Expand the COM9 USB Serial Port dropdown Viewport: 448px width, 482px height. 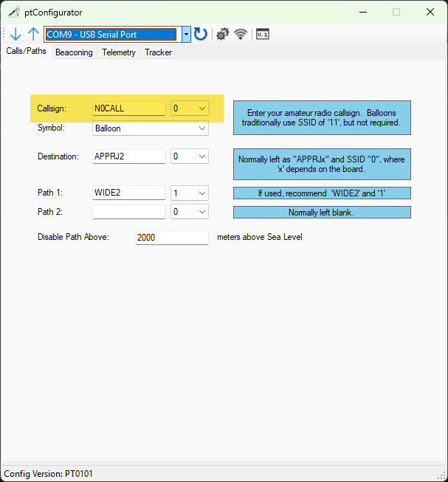click(186, 34)
